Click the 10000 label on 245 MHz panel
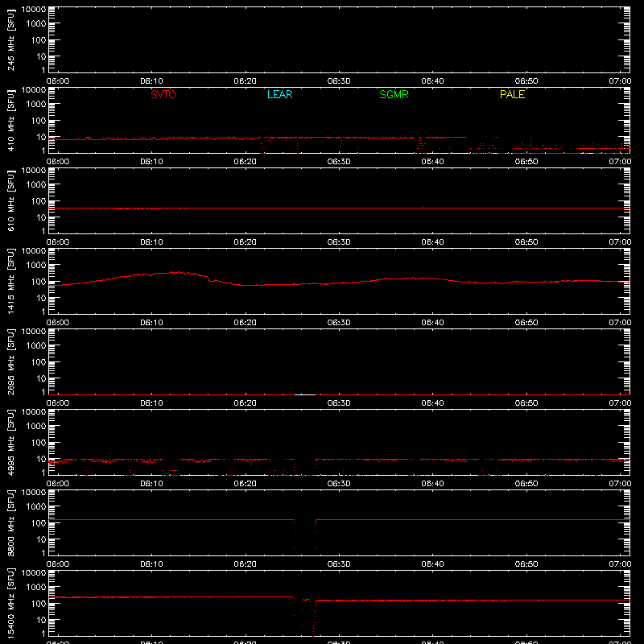Image resolution: width=644 pixels, height=644 pixels. coord(34,10)
